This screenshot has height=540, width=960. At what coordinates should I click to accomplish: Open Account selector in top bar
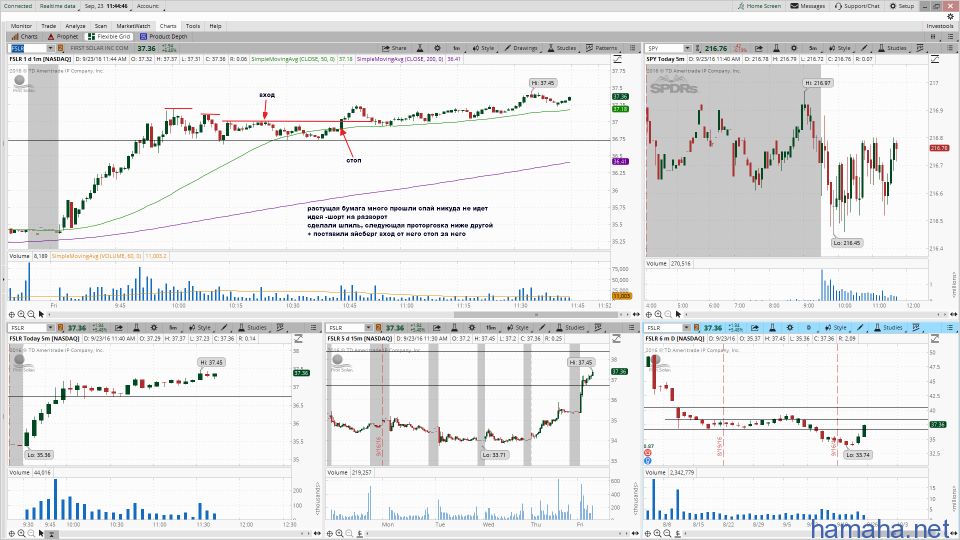[x=148, y=6]
